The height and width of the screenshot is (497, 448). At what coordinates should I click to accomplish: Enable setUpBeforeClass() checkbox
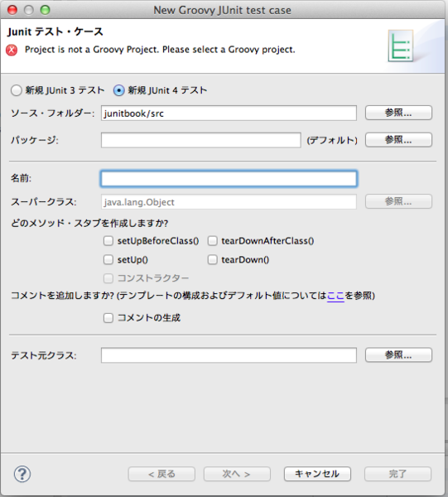click(x=108, y=241)
